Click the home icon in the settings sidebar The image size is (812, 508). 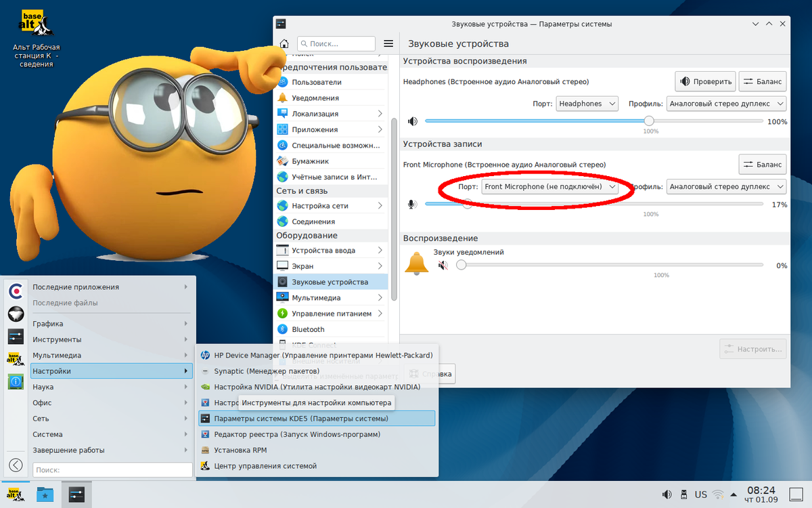[284, 43]
